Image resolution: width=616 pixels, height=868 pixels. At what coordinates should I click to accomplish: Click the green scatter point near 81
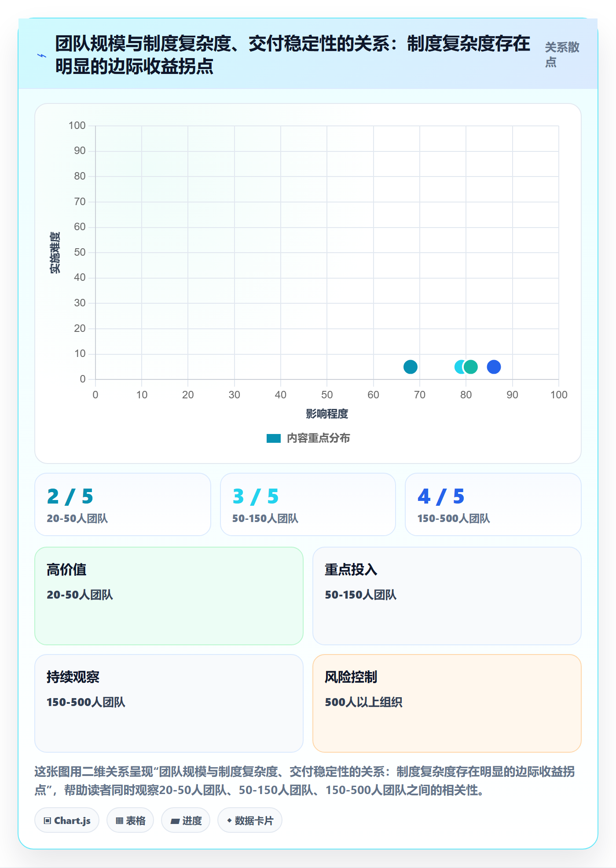[471, 367]
